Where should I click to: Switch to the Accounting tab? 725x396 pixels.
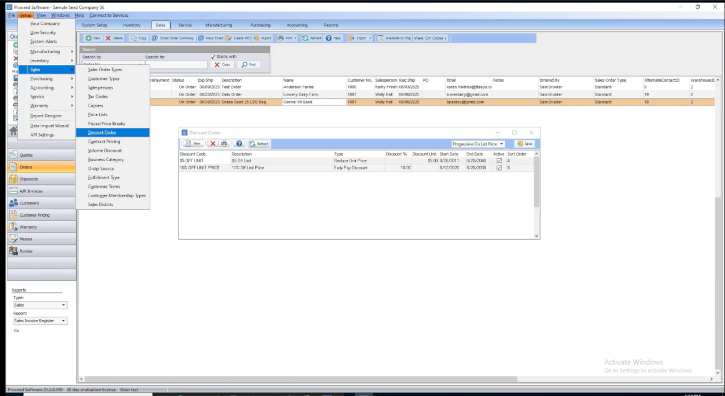(297, 25)
